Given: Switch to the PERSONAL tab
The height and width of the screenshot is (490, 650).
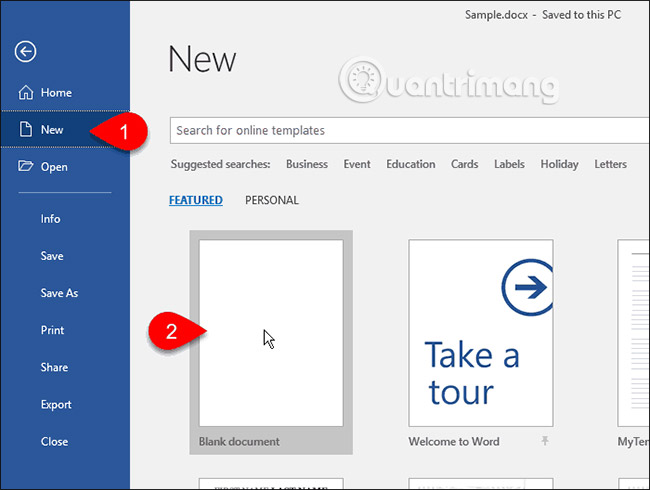Looking at the screenshot, I should click(272, 200).
